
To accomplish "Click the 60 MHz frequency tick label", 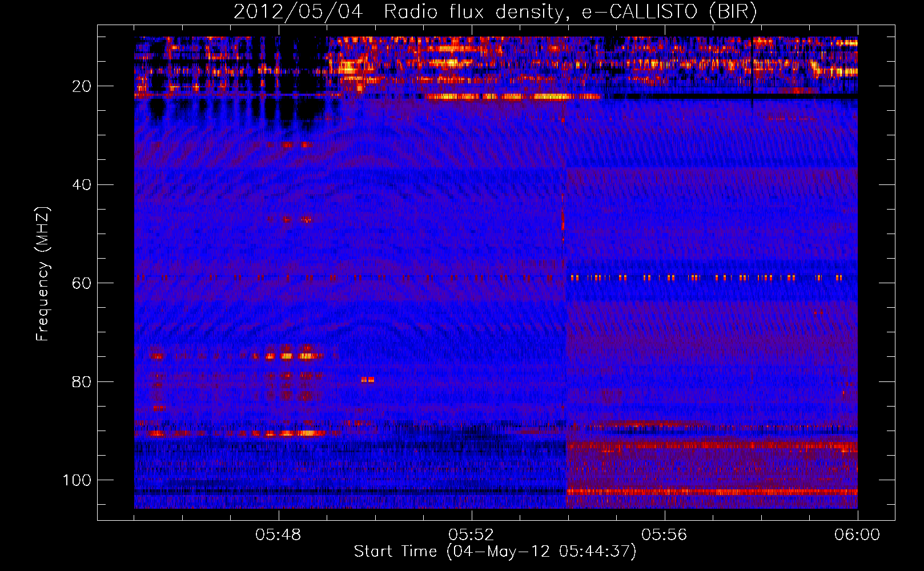I will 82,283.
